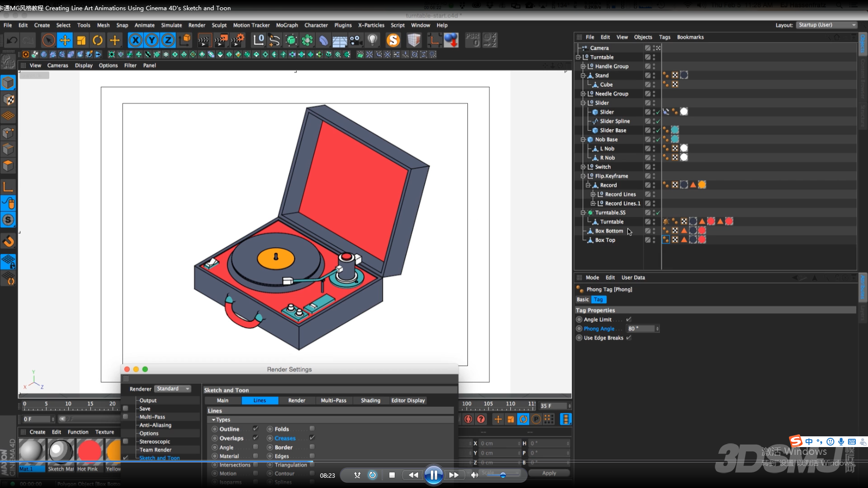The width and height of the screenshot is (868, 488).
Task: Toggle the Creases checkbox
Action: pyautogui.click(x=312, y=438)
